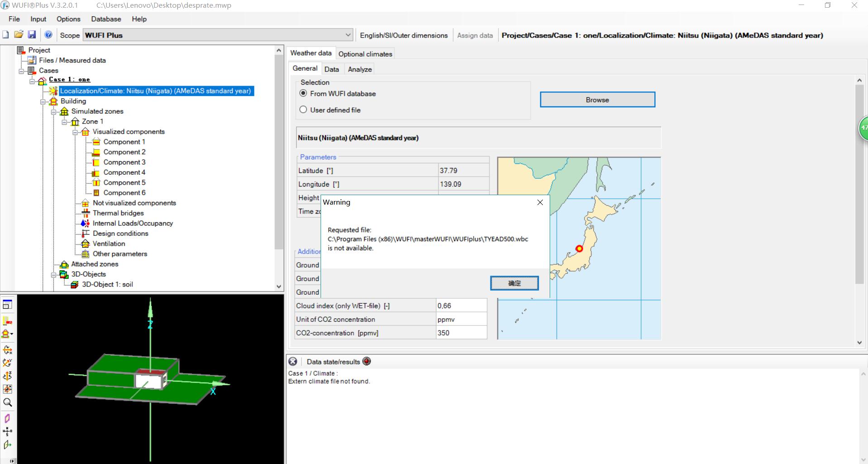The width and height of the screenshot is (868, 464).
Task: Click the stop icon next to Data state/results
Action: [x=367, y=361]
